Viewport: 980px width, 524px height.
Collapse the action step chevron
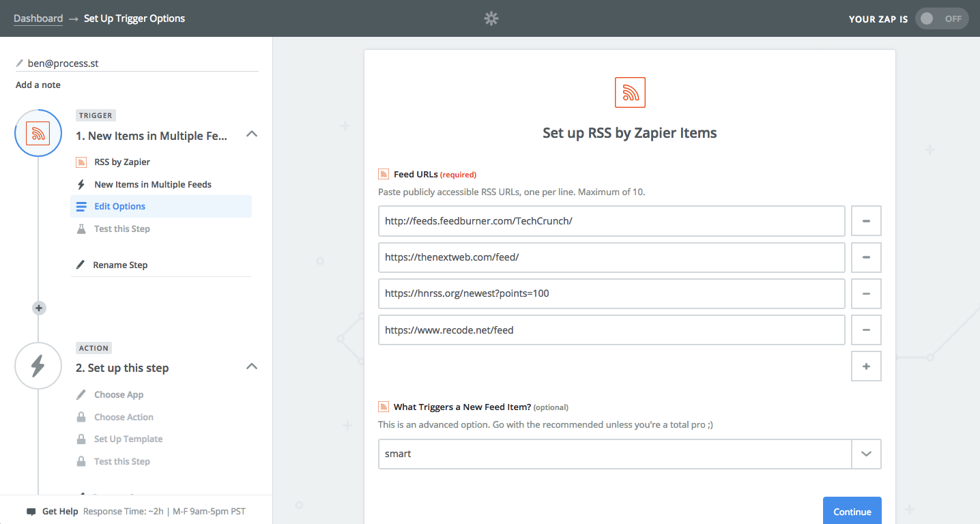click(x=252, y=366)
